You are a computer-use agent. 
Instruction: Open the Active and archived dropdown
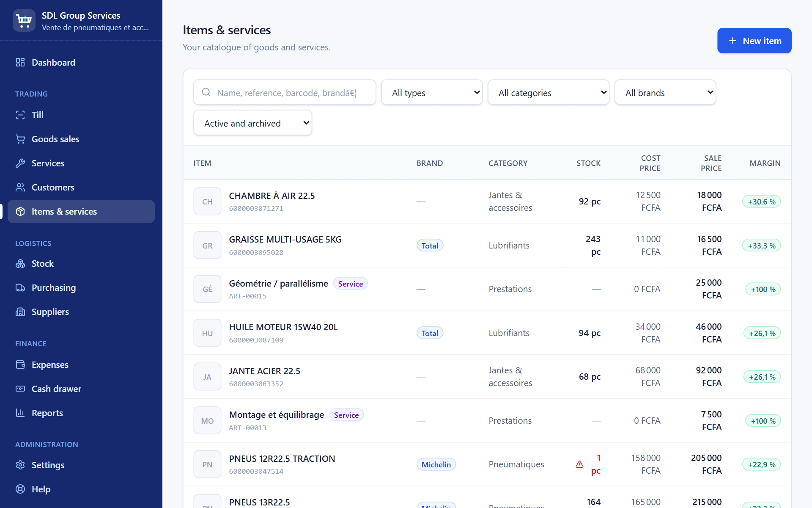click(252, 123)
